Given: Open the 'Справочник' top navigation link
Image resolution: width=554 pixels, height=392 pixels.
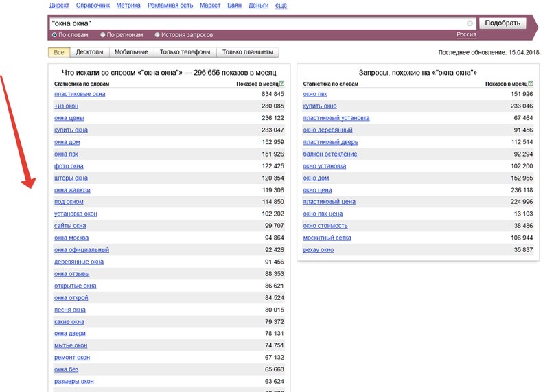Looking at the screenshot, I should point(93,5).
